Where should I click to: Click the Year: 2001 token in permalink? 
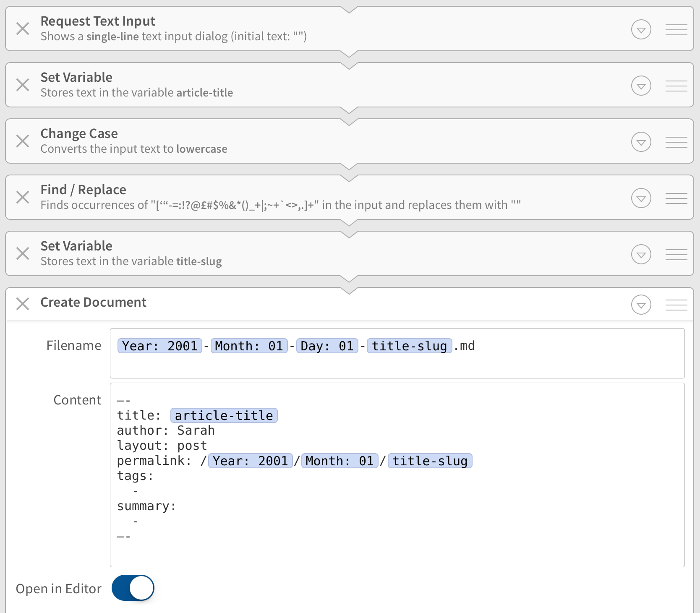pos(250,460)
